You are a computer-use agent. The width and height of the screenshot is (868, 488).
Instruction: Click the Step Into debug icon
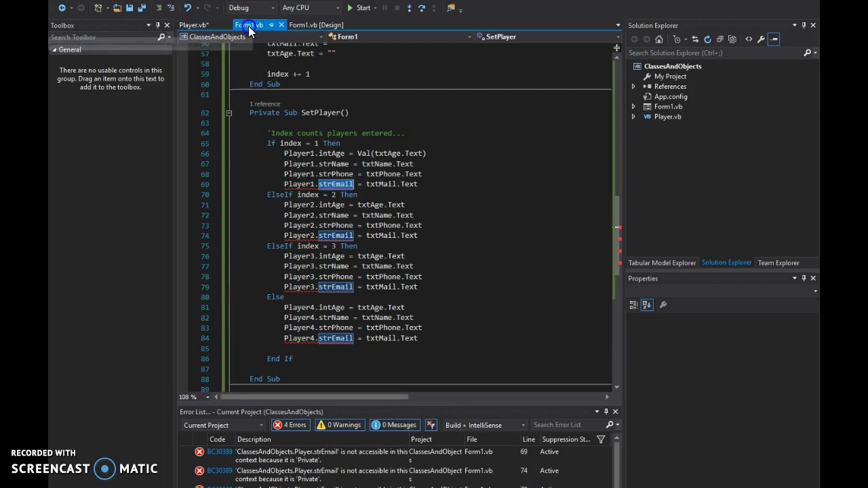tap(409, 8)
